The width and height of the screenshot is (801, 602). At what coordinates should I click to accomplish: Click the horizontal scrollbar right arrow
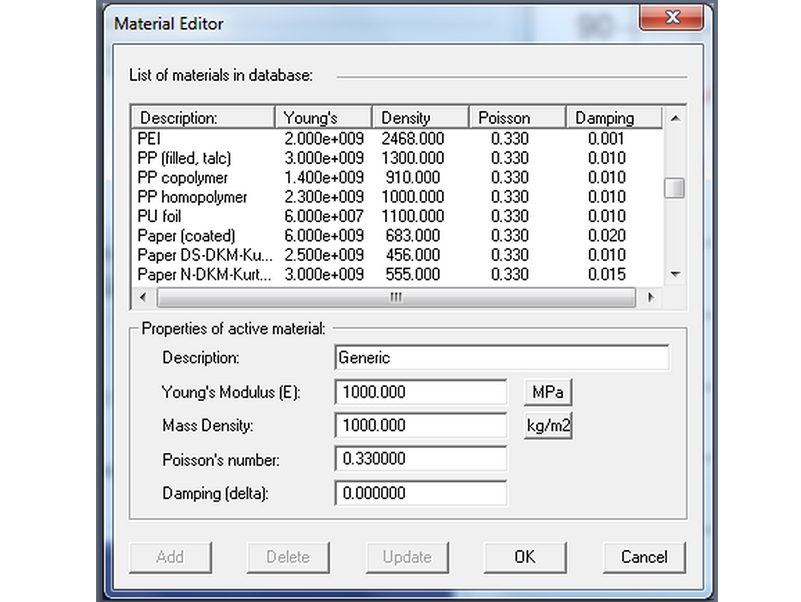tap(651, 298)
